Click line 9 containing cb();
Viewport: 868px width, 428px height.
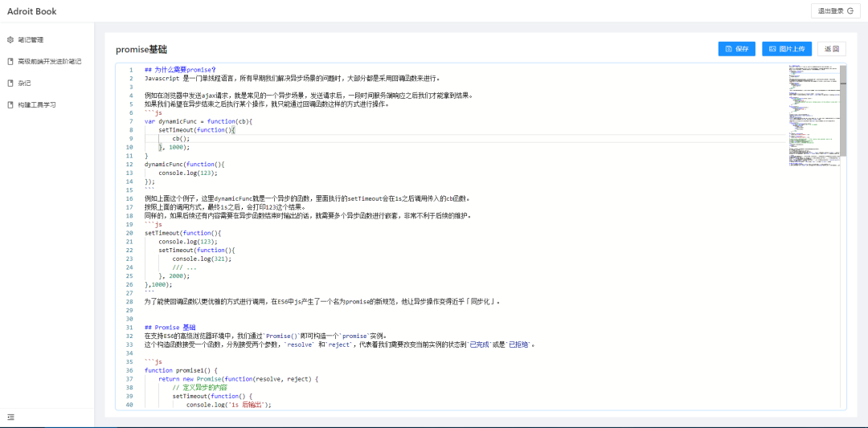[181, 138]
